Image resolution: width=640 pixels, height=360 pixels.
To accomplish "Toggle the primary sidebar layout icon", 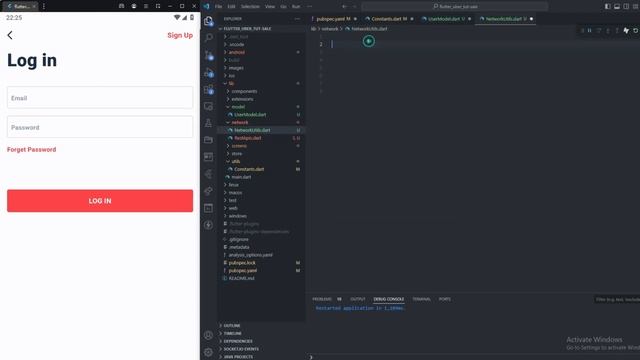I will pyautogui.click(x=608, y=6).
